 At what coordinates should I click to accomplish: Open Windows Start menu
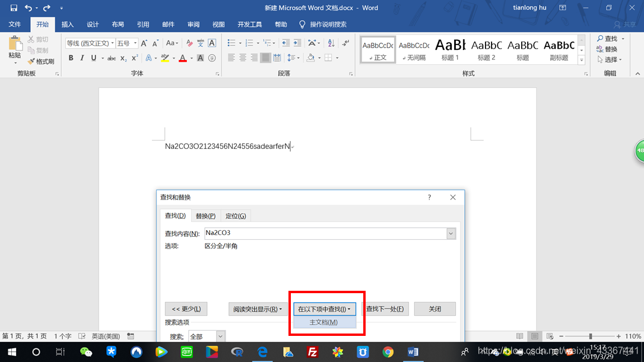click(x=11, y=352)
